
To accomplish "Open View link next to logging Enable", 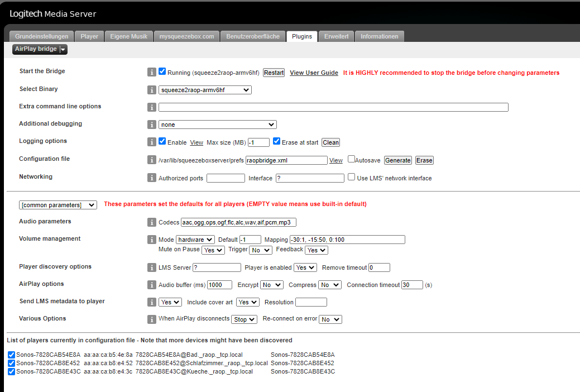I will 196,142.
